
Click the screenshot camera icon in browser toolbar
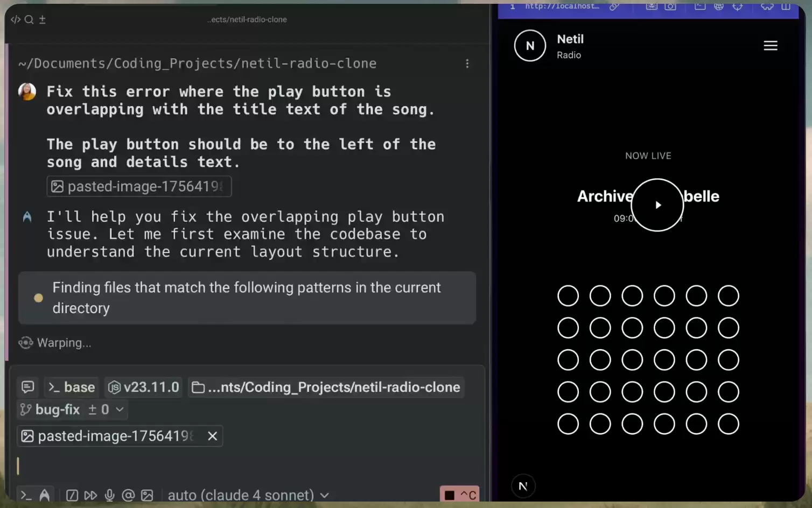click(x=670, y=6)
